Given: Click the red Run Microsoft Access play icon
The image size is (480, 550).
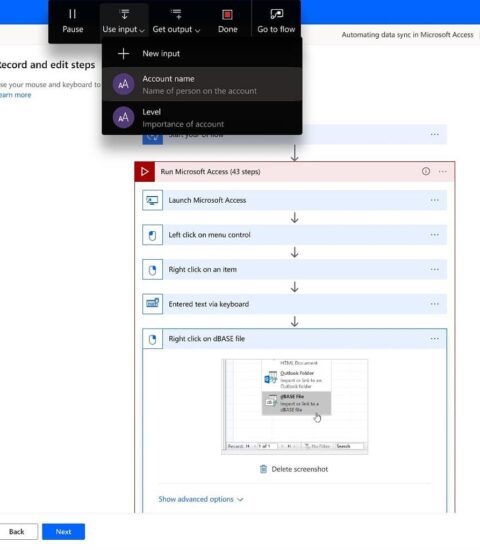Looking at the screenshot, I should click(x=145, y=172).
